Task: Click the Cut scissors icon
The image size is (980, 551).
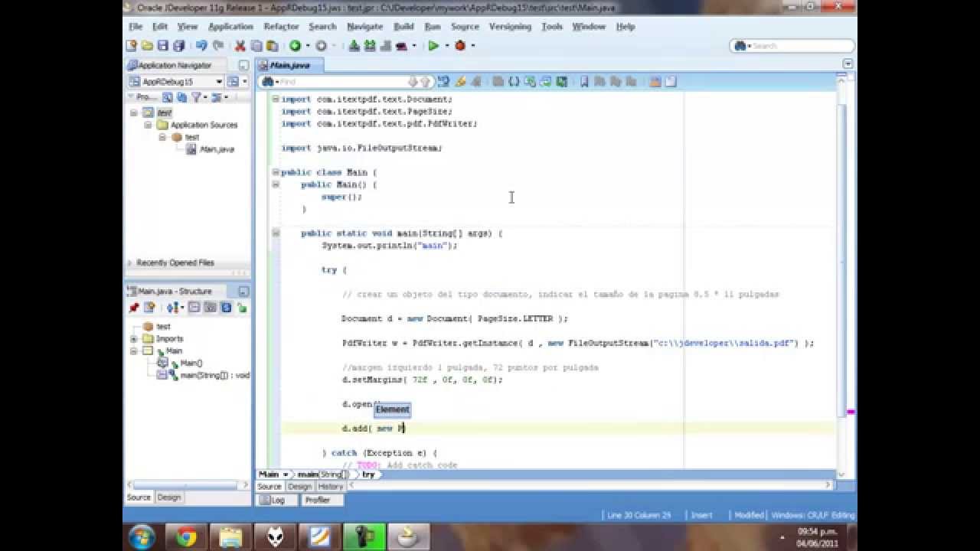Action: tap(240, 46)
